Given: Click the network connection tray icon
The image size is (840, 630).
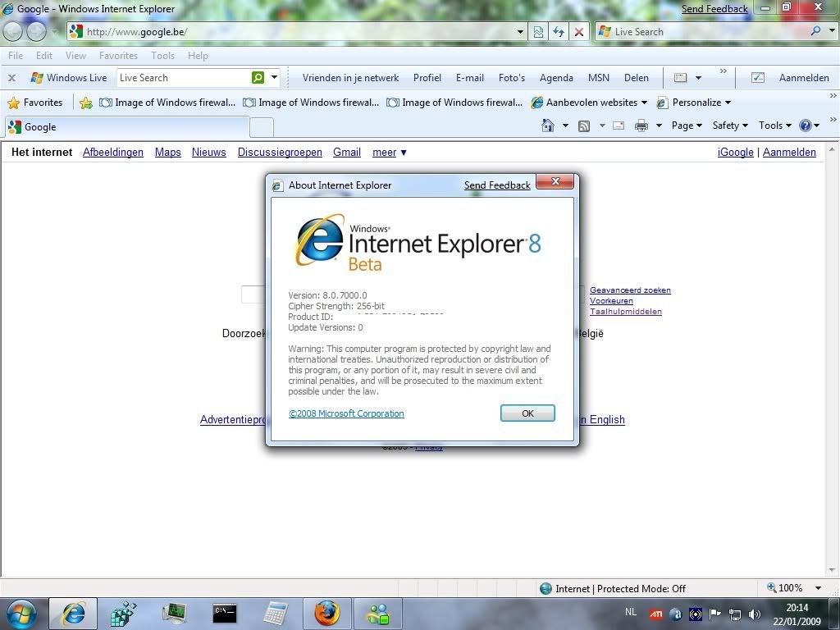Looking at the screenshot, I should coord(734,614).
